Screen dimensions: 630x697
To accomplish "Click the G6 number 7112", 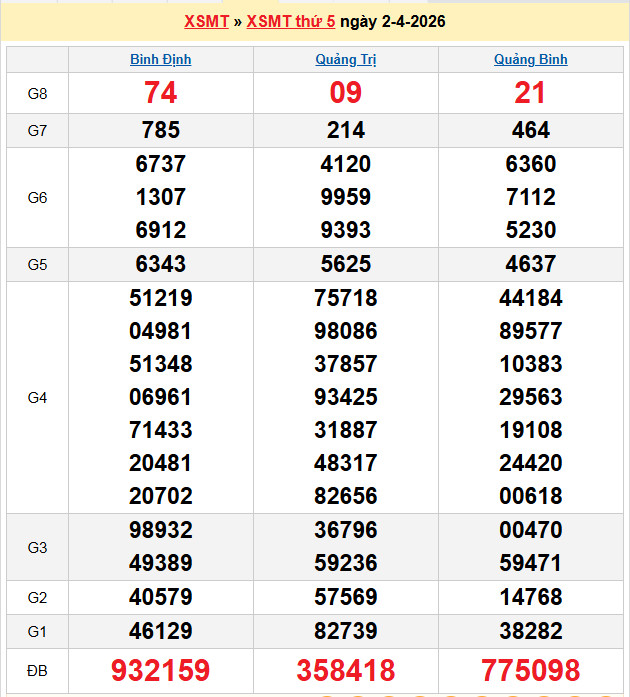I will coord(530,197).
